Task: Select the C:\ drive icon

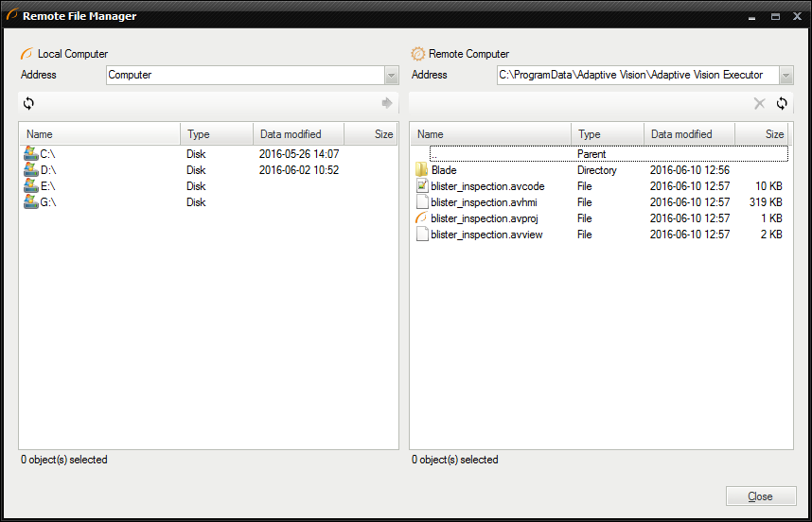Action: [30, 154]
